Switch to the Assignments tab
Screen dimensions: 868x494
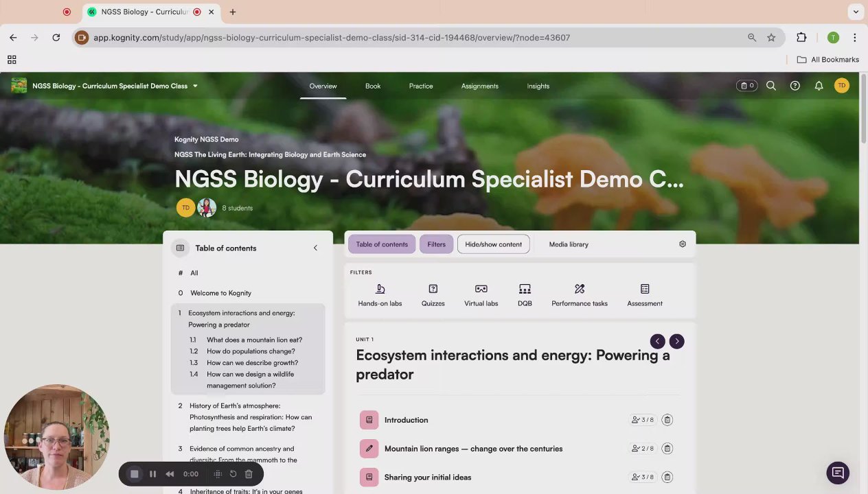(480, 86)
